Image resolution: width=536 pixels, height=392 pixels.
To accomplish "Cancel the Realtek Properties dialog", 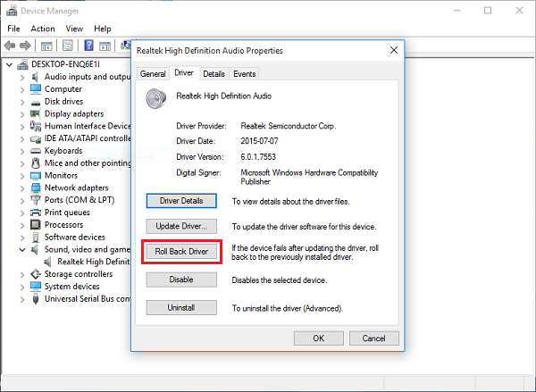I will tap(374, 338).
